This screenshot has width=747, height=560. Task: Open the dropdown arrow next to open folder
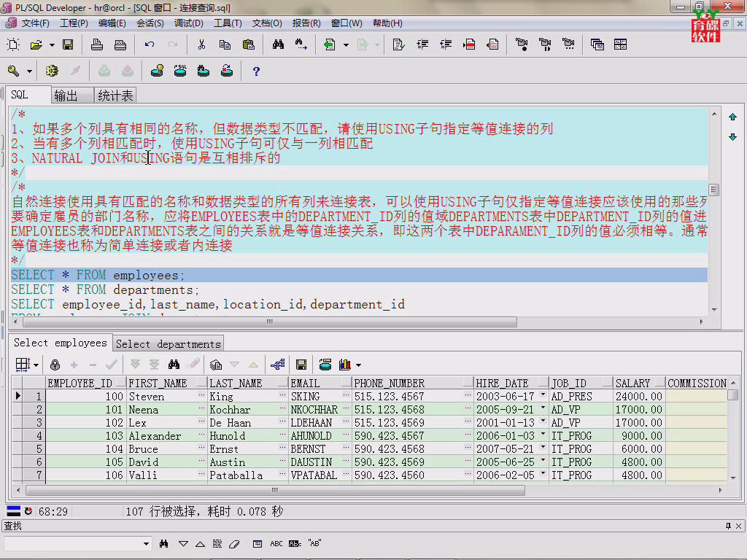[x=52, y=45]
